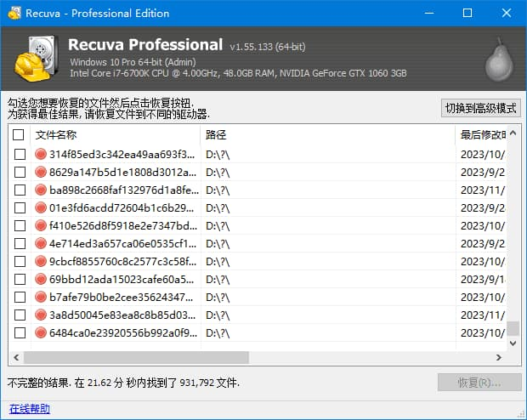The width and height of the screenshot is (527, 420).
Task: Click the vertical scrollbar down arrow
Action: (513, 343)
